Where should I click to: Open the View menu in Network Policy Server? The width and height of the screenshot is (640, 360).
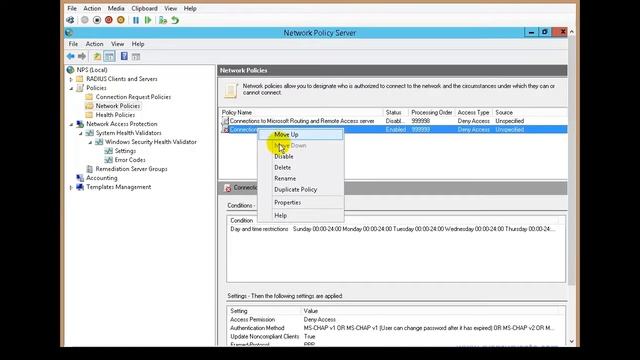pos(117,44)
